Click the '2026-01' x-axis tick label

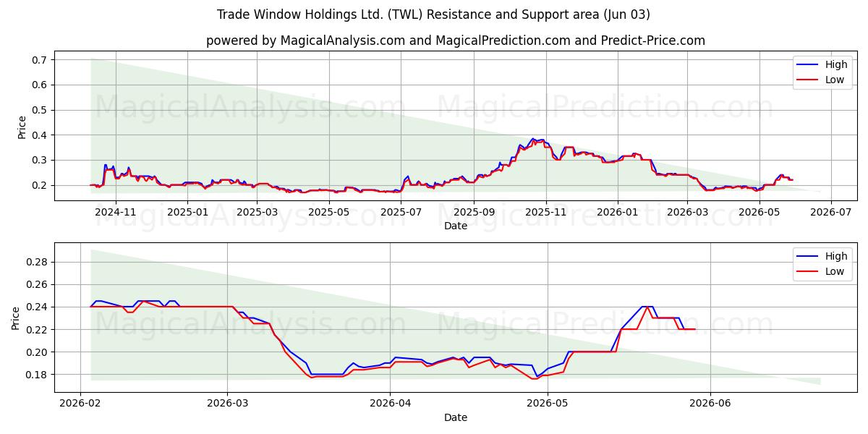(x=617, y=212)
